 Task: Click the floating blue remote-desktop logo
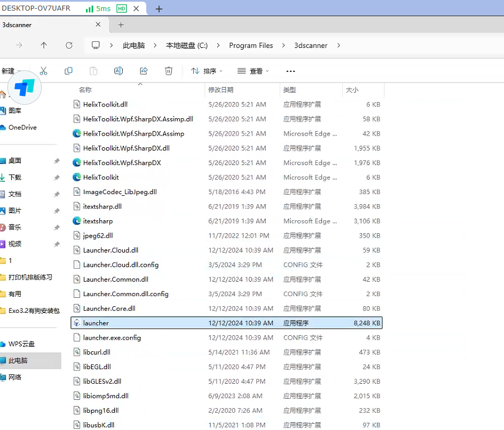tap(25, 88)
